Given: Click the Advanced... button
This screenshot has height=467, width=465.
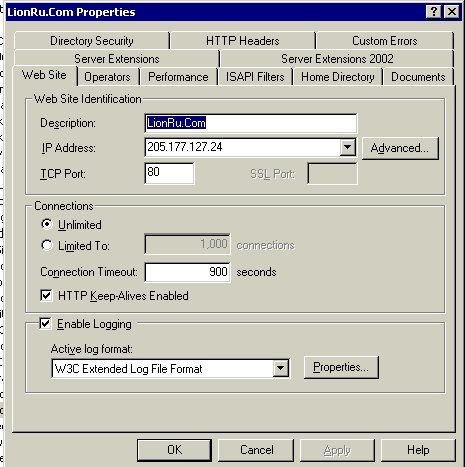Looking at the screenshot, I should 400,148.
